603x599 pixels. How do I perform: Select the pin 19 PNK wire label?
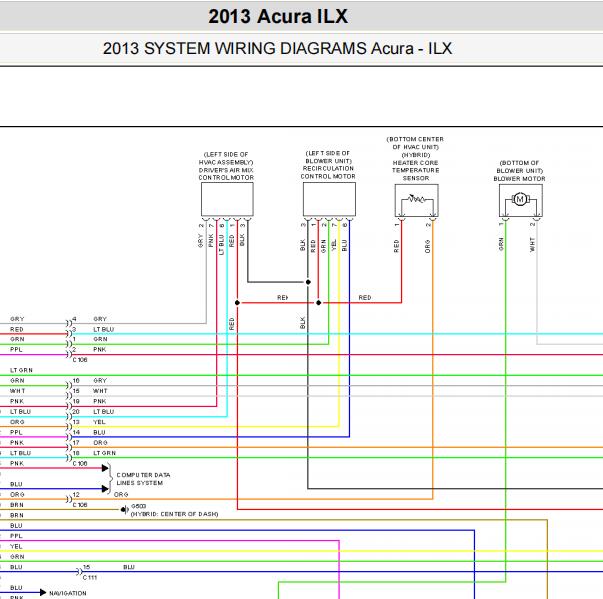click(x=100, y=401)
